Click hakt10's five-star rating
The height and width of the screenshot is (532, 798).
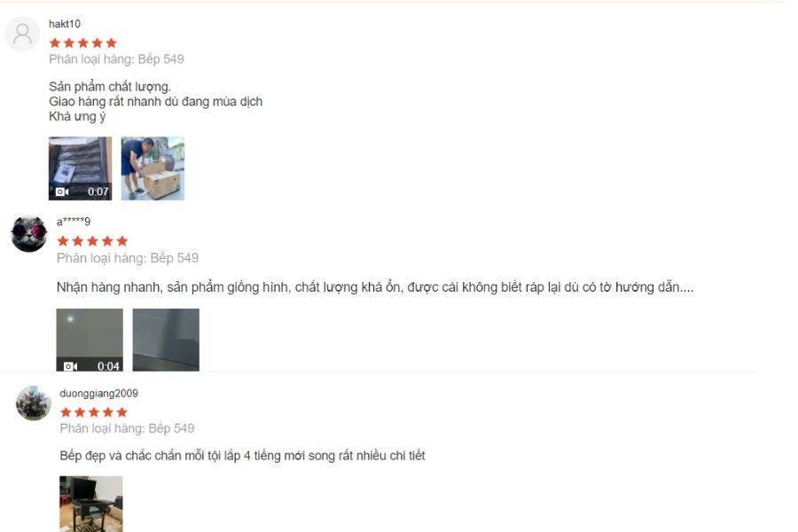point(83,43)
